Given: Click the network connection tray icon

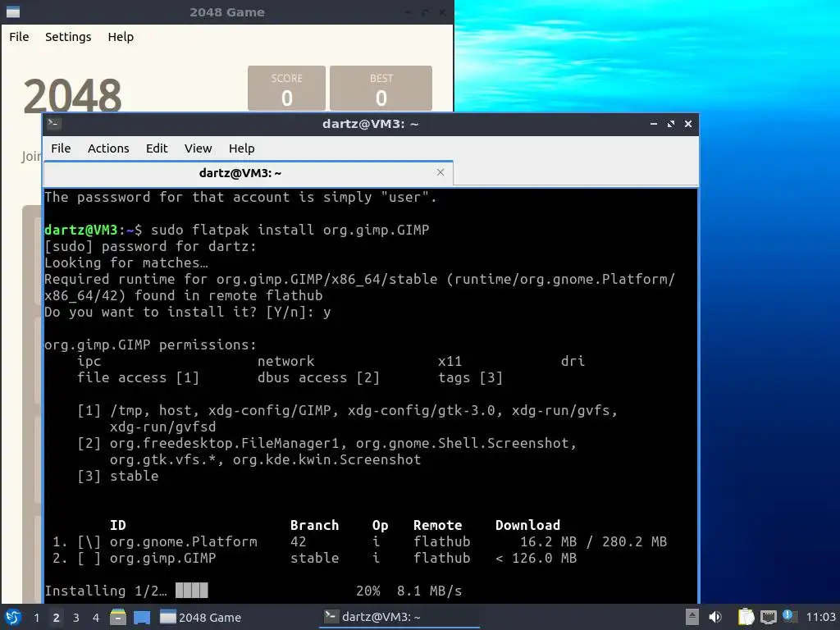Looking at the screenshot, I should point(768,617).
